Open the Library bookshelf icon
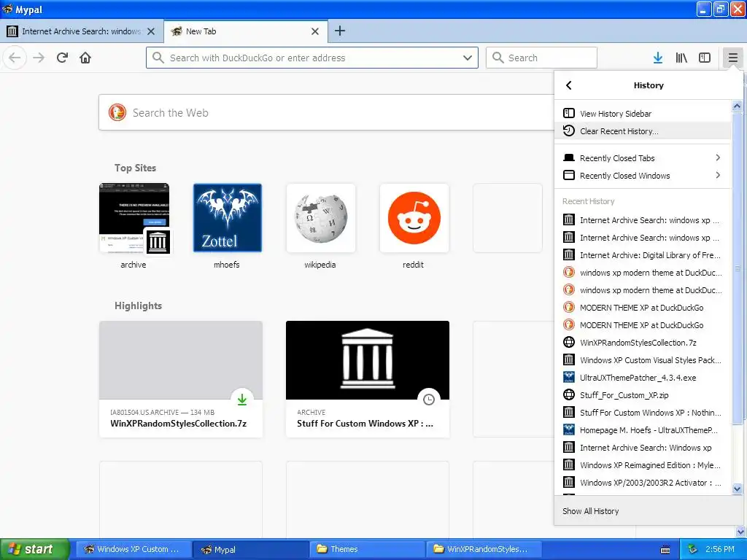 pyautogui.click(x=681, y=58)
